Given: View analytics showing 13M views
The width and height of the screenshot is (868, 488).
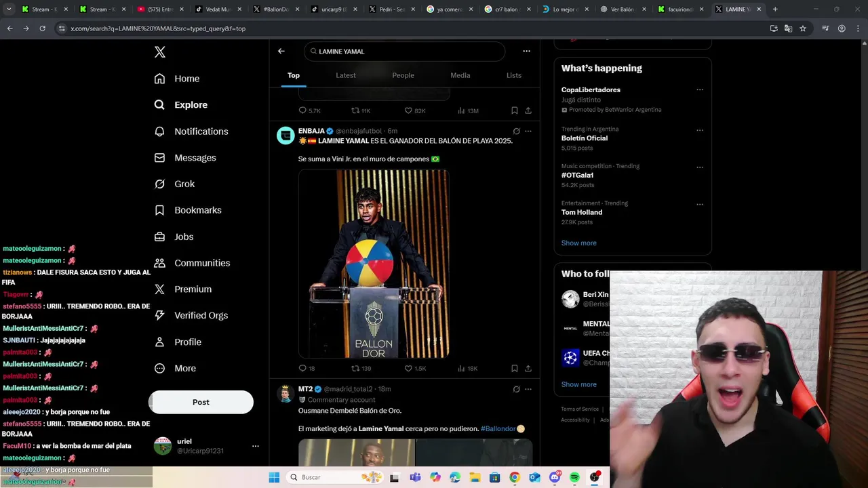Looking at the screenshot, I should pyautogui.click(x=468, y=110).
